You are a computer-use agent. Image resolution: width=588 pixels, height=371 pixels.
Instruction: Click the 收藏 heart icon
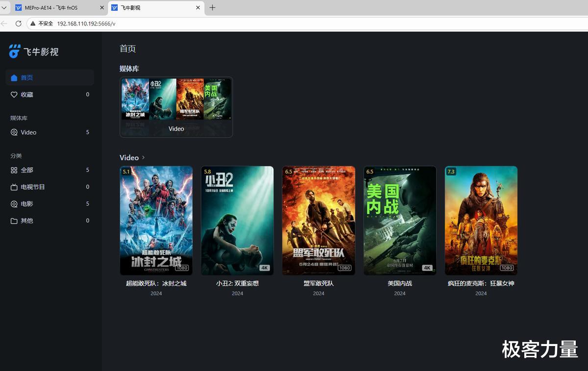point(14,95)
